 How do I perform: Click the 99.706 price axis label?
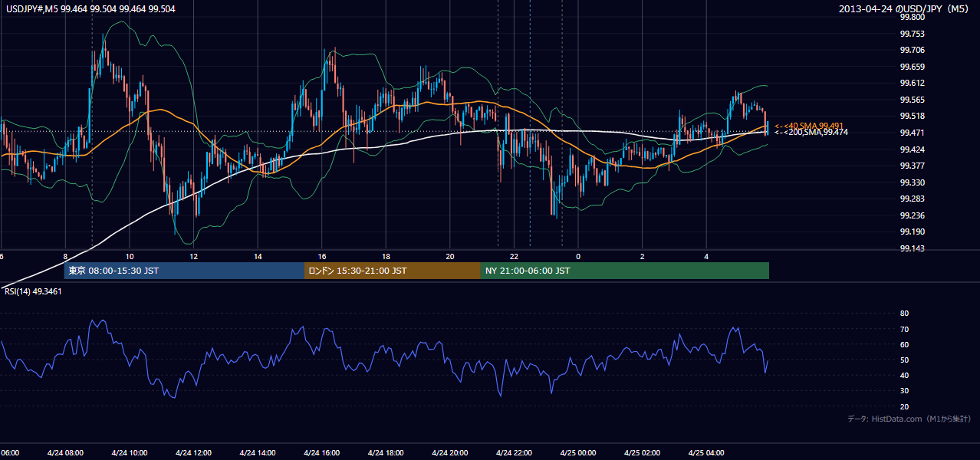tap(913, 50)
